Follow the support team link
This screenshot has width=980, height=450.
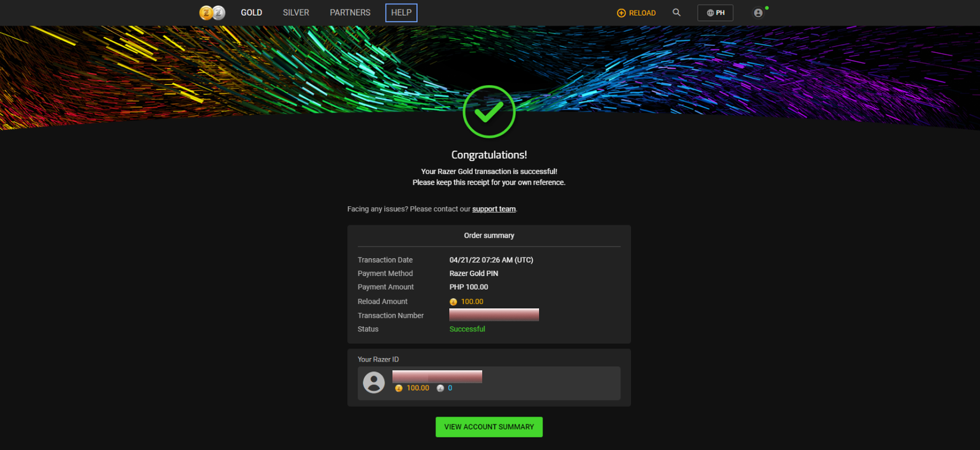coord(494,209)
